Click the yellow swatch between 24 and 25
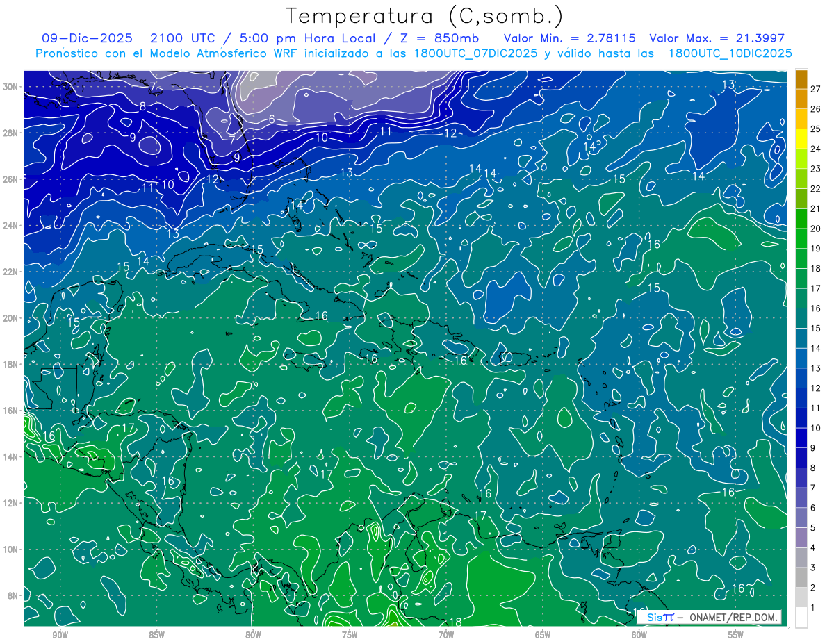 pyautogui.click(x=801, y=138)
